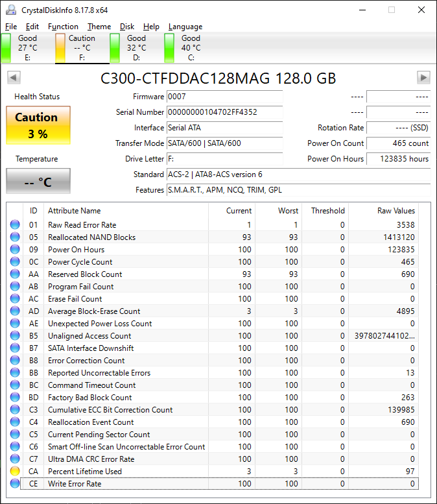
Task: Click status icon for Program Fail Count
Action: (15, 286)
